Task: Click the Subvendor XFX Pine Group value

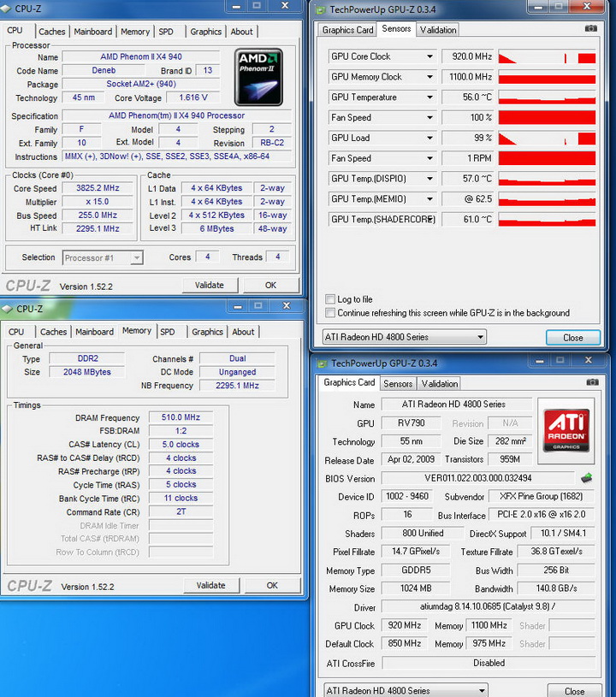Action: point(542,497)
